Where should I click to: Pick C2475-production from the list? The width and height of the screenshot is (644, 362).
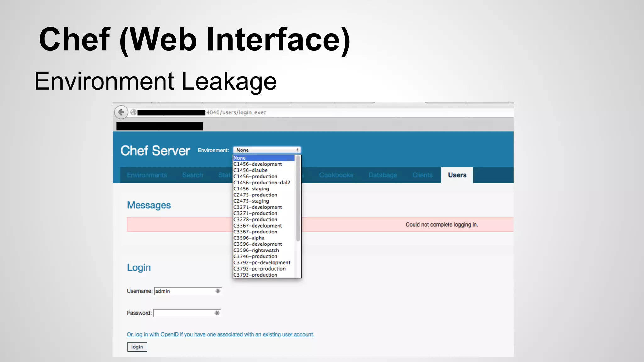264,195
